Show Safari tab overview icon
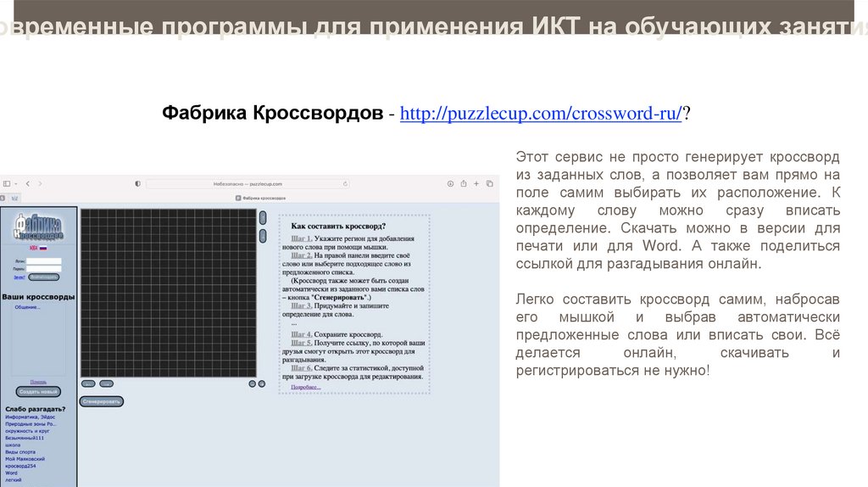868x487 pixels. (x=489, y=183)
